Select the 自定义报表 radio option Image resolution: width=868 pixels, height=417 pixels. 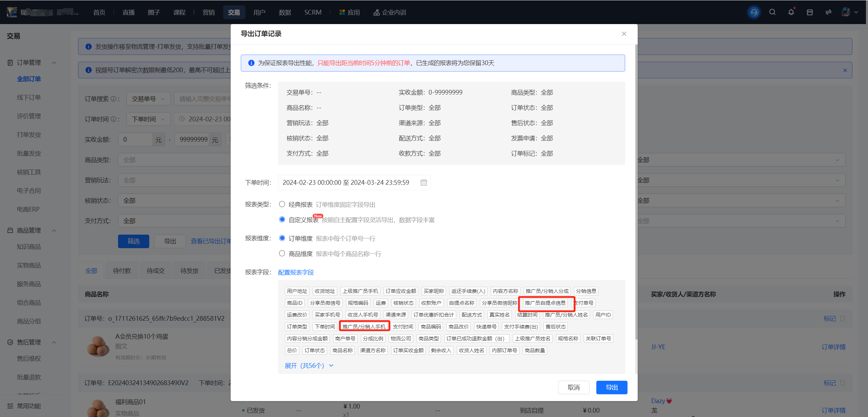coord(282,220)
